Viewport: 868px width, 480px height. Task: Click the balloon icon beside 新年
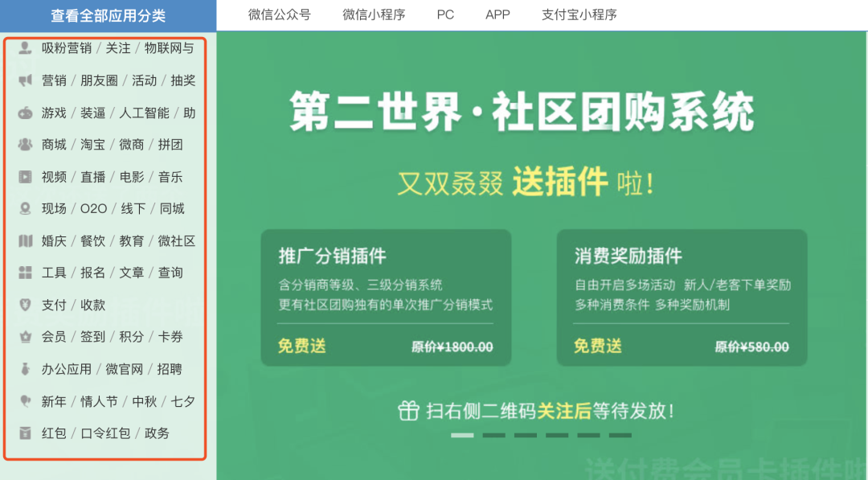(25, 401)
